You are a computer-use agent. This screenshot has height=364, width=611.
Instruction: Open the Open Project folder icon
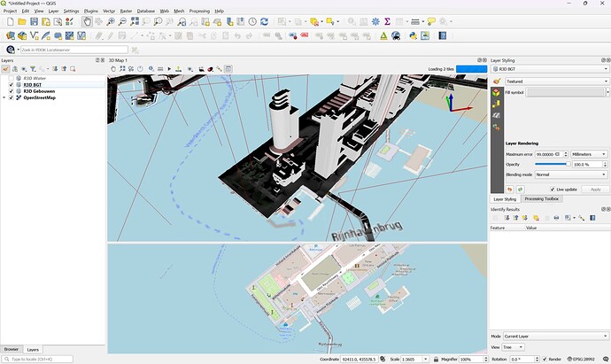22,21
